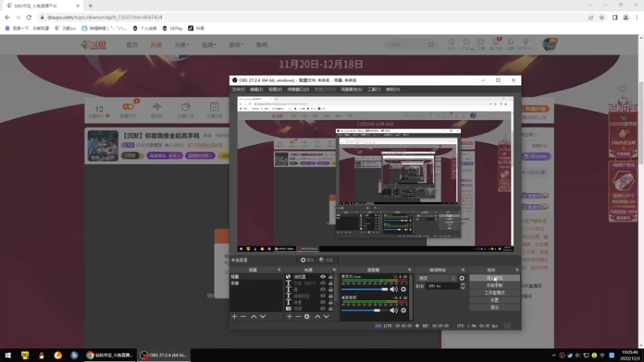
Task: Click the Douyu user avatar
Action: (550, 44)
